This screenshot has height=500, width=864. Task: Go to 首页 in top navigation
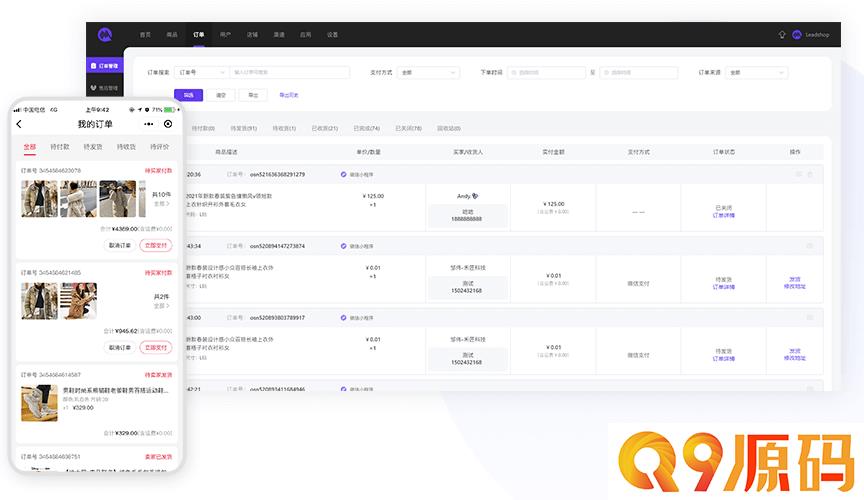tap(145, 35)
